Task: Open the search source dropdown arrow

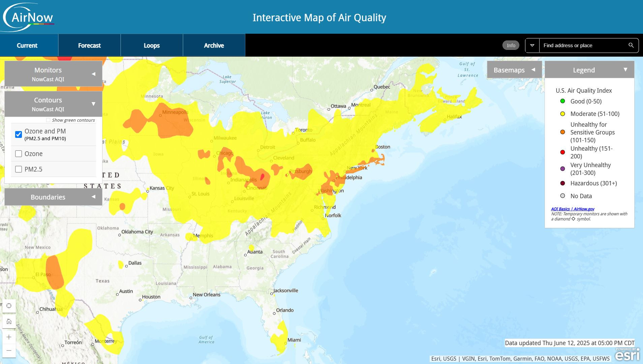Action: pos(532,45)
